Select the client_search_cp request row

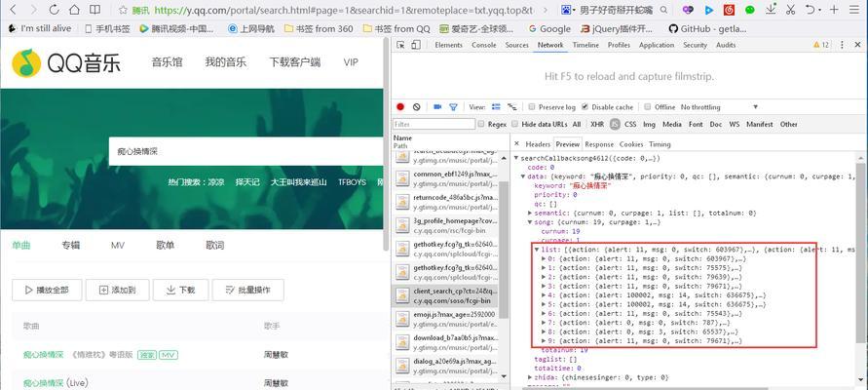click(x=445, y=295)
